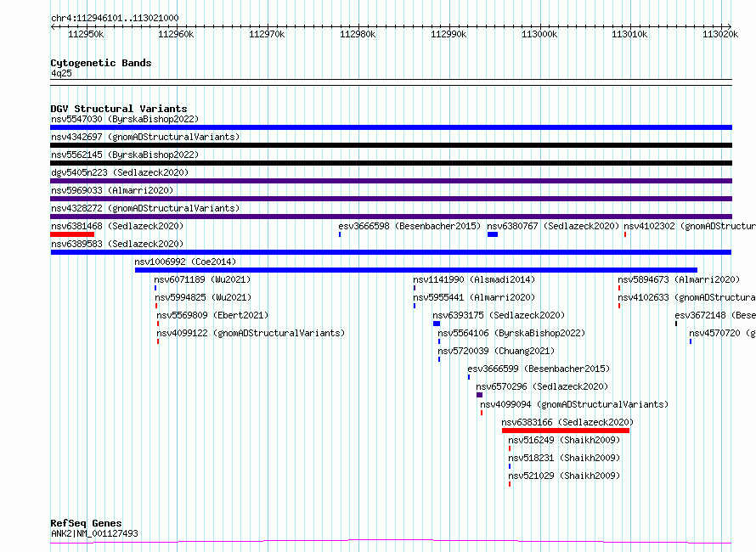Select the nsv4342697 gnomAD variant label

(x=145, y=137)
